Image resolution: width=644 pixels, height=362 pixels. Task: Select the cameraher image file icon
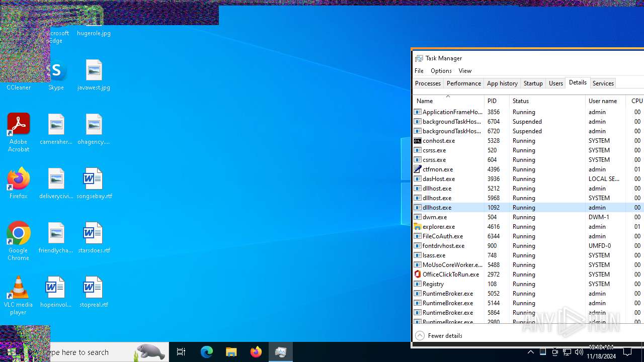56,129
